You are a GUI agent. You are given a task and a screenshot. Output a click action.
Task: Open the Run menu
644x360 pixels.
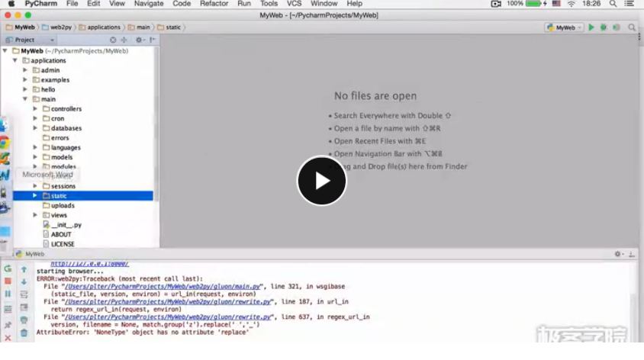[244, 4]
